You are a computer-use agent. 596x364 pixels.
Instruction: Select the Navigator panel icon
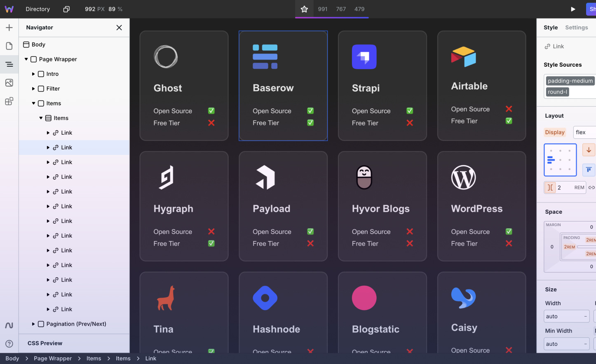coord(9,64)
